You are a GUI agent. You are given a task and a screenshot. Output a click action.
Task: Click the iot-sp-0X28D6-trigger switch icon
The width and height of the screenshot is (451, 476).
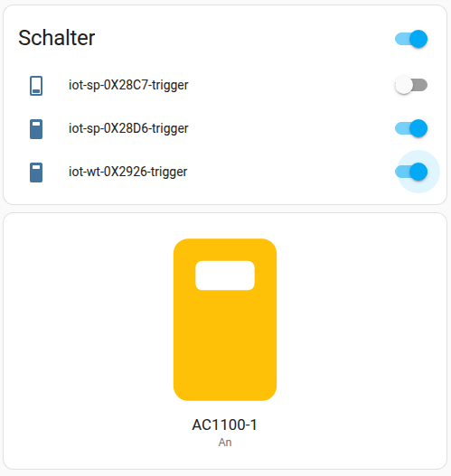pos(36,129)
